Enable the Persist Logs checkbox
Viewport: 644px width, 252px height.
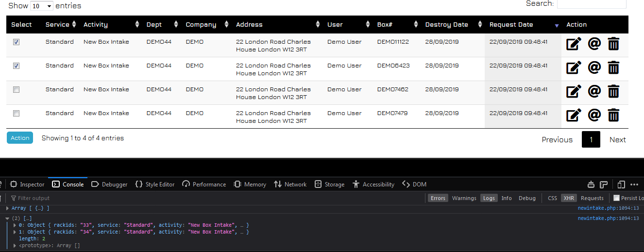tap(616, 198)
